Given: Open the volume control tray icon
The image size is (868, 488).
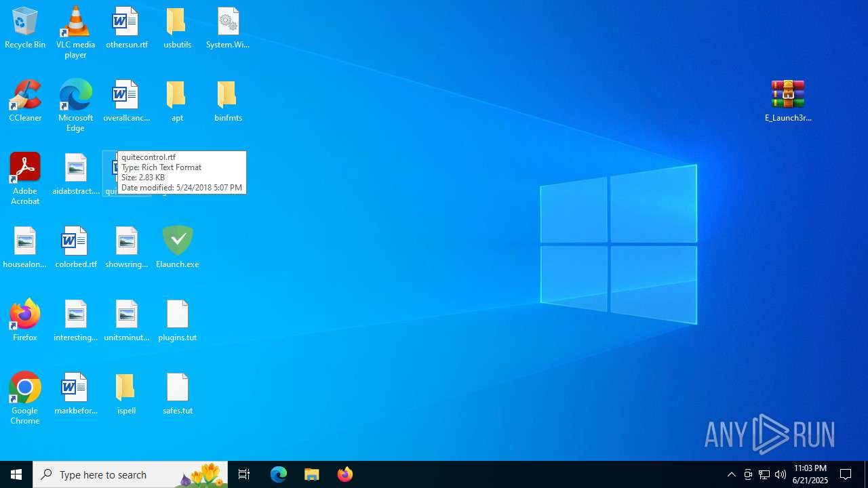Looking at the screenshot, I should coord(781,474).
